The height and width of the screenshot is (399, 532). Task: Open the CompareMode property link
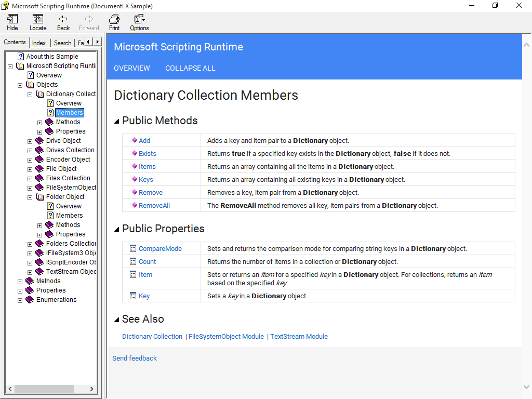pos(160,249)
